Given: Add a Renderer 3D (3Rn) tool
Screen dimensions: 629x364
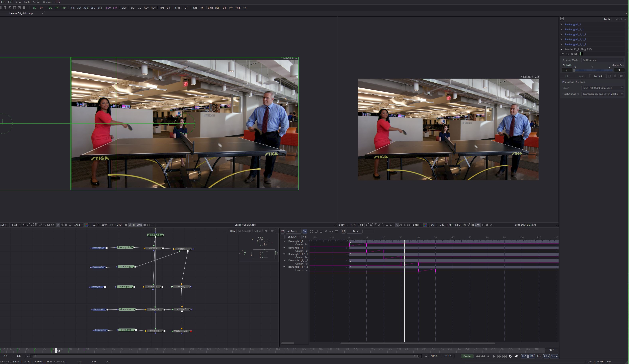Looking at the screenshot, I should (x=100, y=8).
